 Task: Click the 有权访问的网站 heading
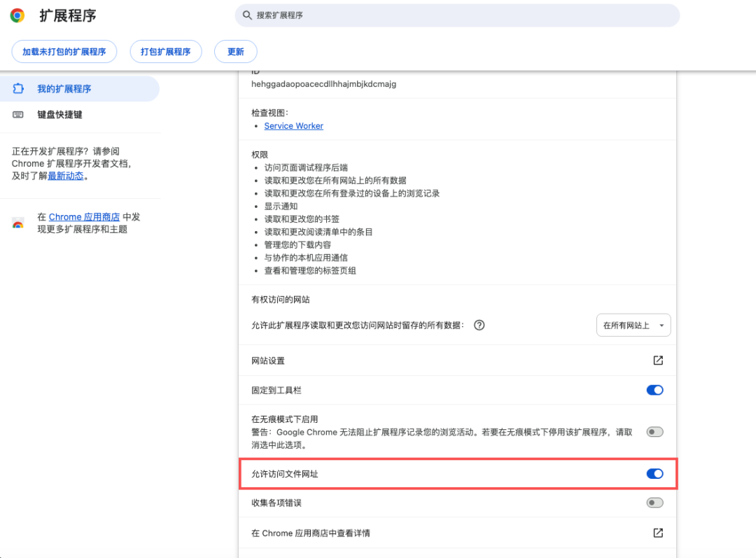281,300
